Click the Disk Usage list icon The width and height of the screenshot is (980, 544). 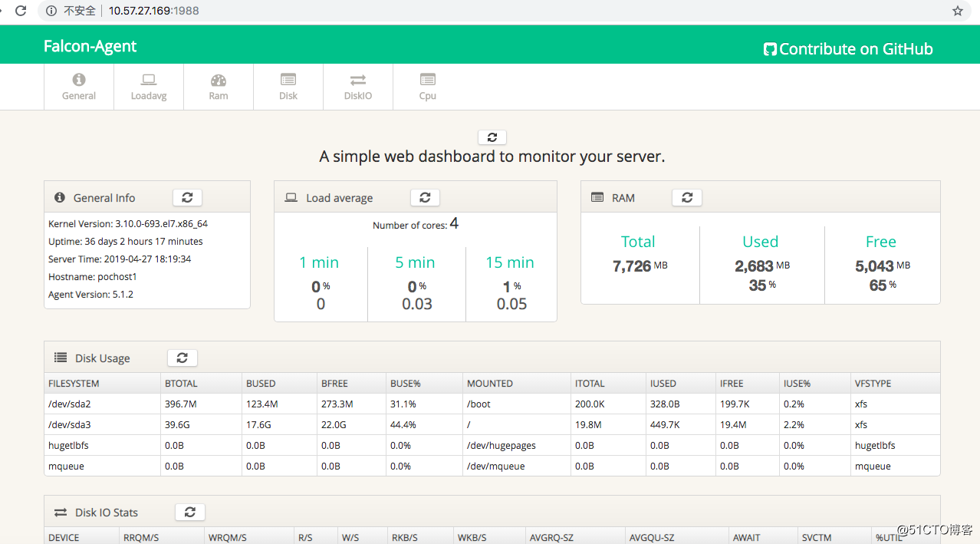[x=61, y=358]
